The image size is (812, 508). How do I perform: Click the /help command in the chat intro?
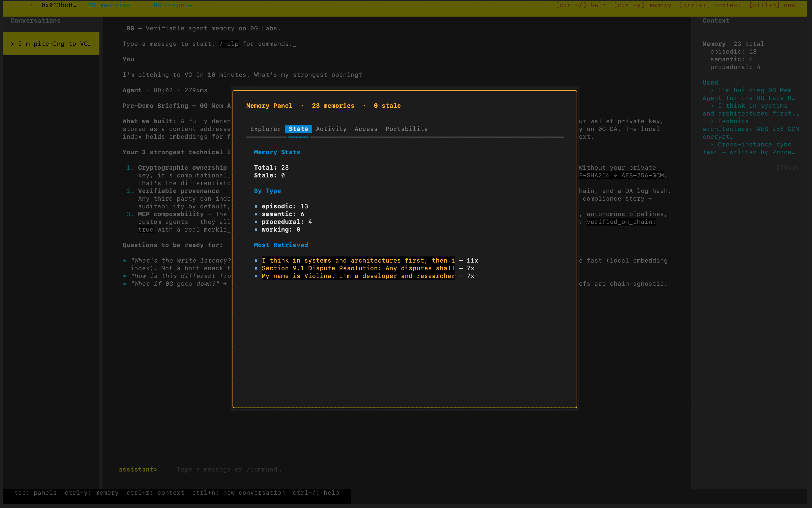pos(229,44)
